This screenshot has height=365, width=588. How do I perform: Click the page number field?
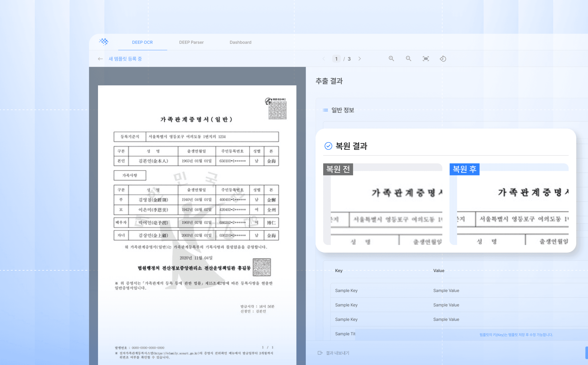[x=336, y=59]
